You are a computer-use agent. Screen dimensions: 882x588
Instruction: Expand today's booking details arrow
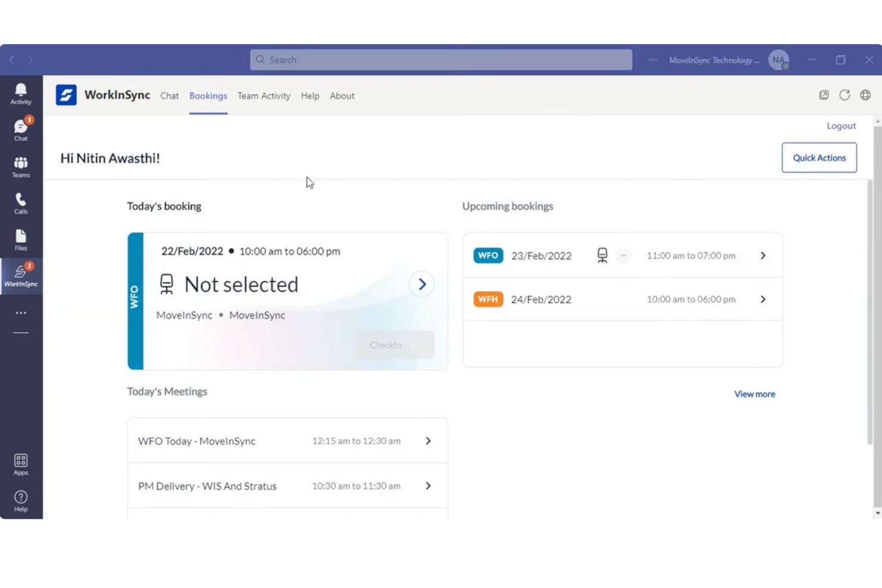(421, 284)
